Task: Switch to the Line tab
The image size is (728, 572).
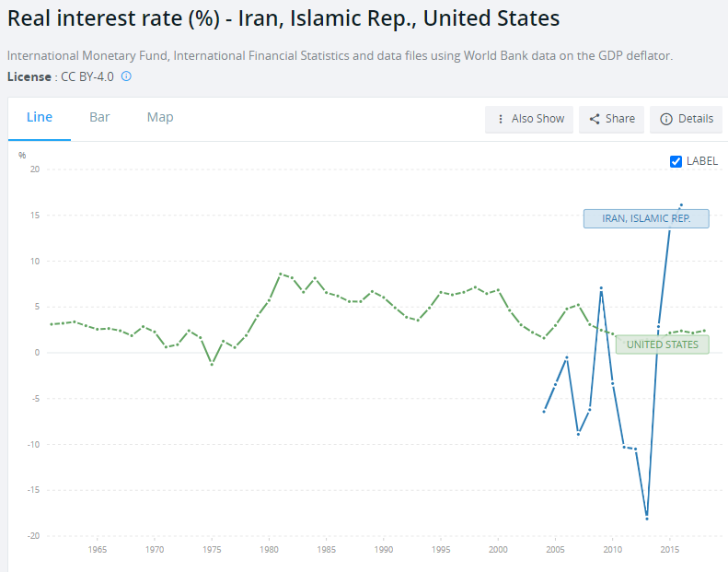Action: (x=40, y=117)
